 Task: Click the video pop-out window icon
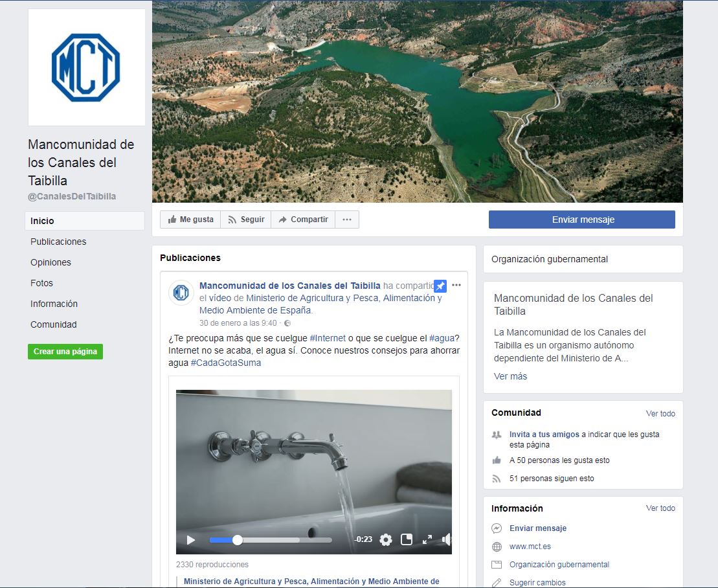coord(407,539)
